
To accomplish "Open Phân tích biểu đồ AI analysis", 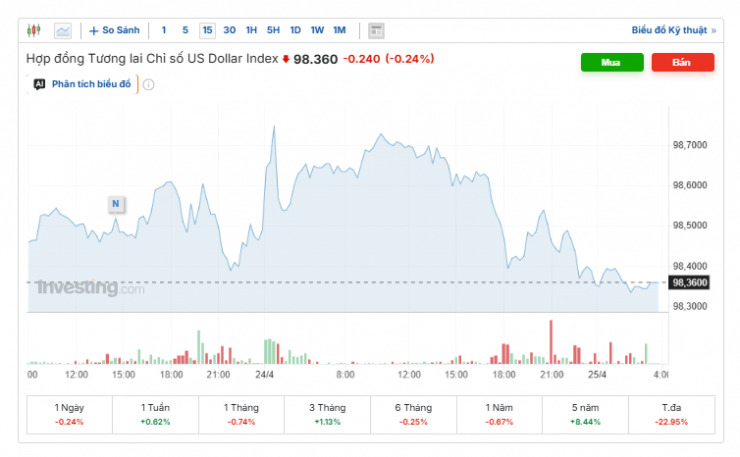I will (x=91, y=84).
